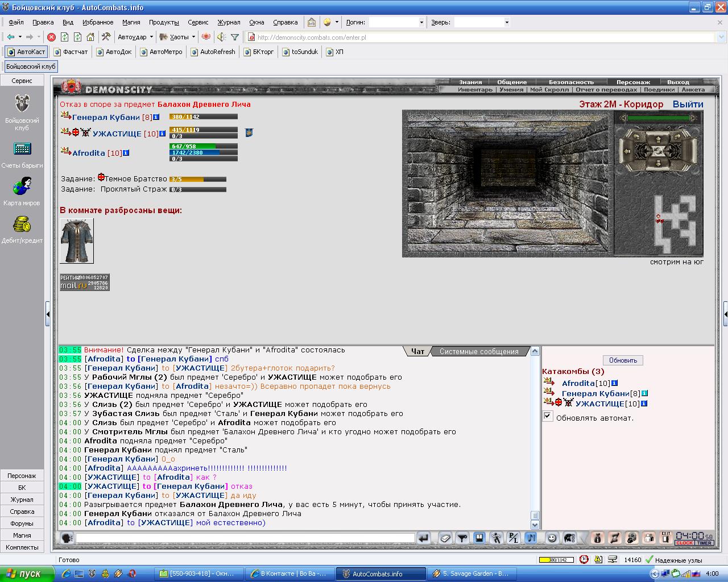This screenshot has height=582, width=728.
Task: Click the eraser clear chat icon
Action: (x=446, y=538)
